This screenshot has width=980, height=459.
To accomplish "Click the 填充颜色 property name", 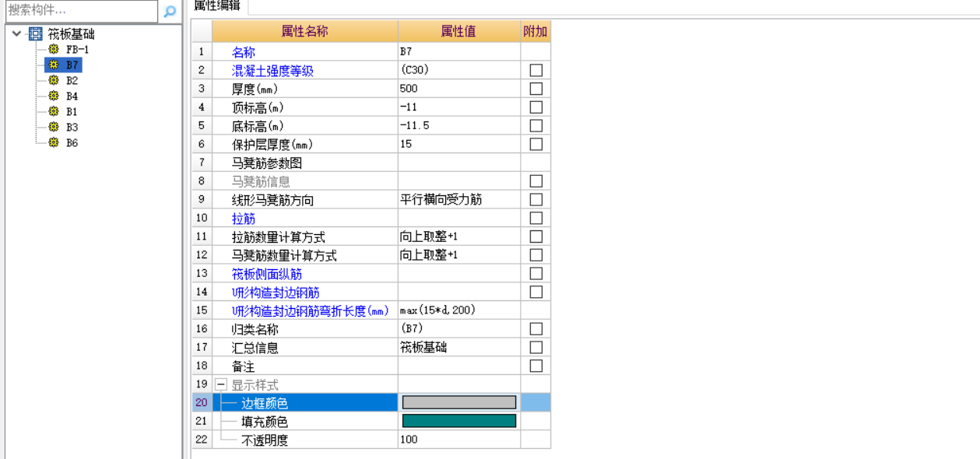I will pyautogui.click(x=265, y=422).
